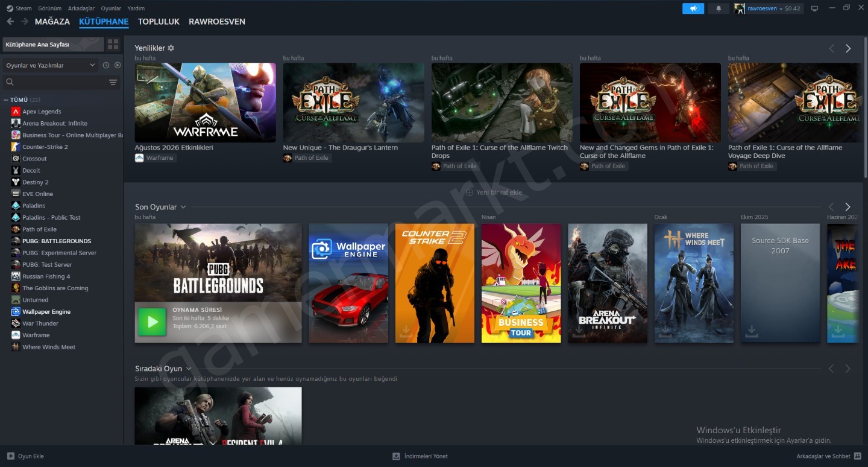This screenshot has width=868, height=467.
Task: Open the Sıradaki Oyun shelf dropdown
Action: [x=189, y=368]
